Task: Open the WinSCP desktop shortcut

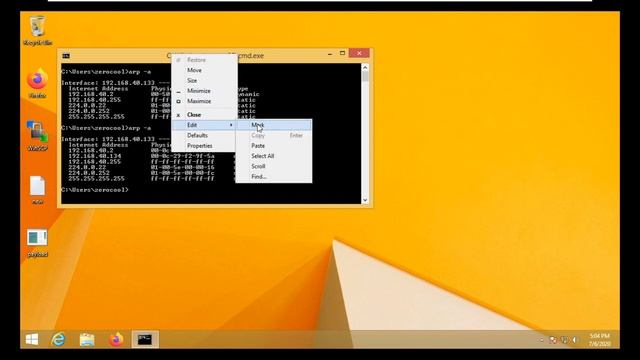Action: point(38,136)
